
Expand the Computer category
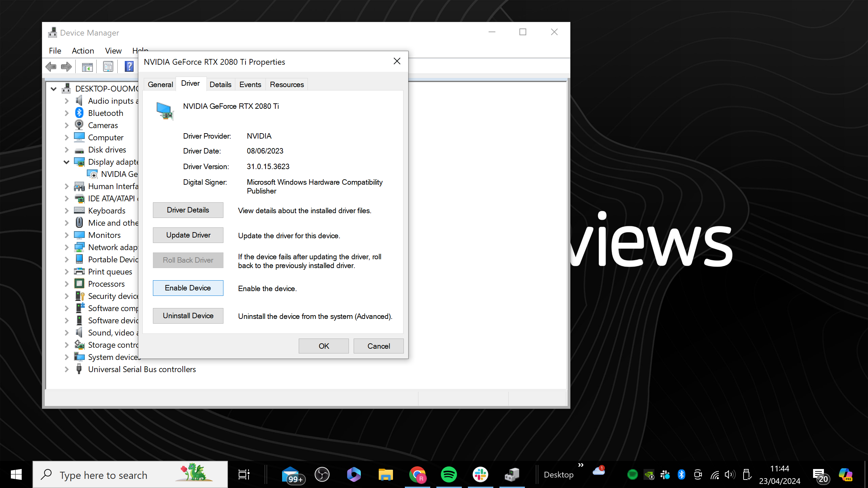[67, 138]
